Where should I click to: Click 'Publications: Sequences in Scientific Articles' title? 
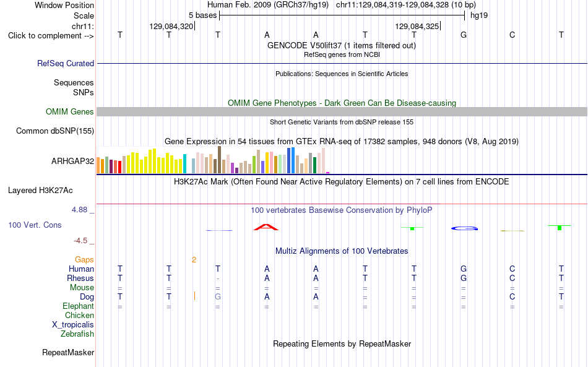coord(342,74)
